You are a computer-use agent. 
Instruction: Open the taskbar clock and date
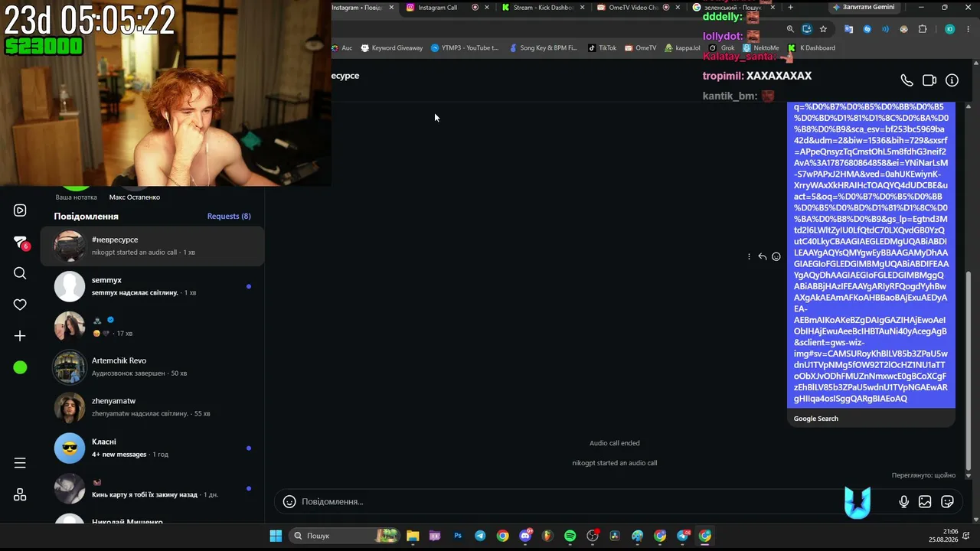(944, 536)
